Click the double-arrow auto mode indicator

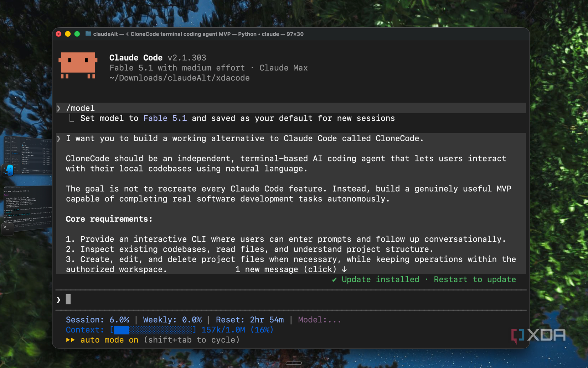[70, 340]
